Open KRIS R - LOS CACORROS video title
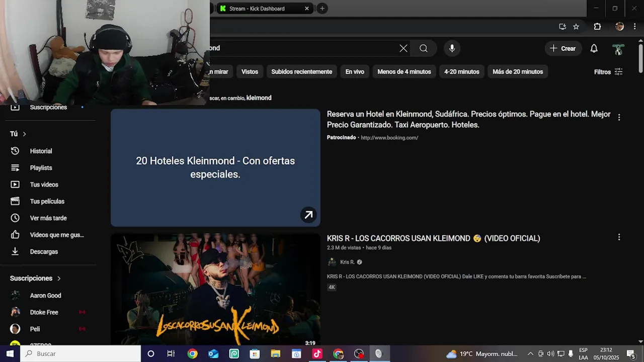The height and width of the screenshot is (362, 644). tap(434, 238)
